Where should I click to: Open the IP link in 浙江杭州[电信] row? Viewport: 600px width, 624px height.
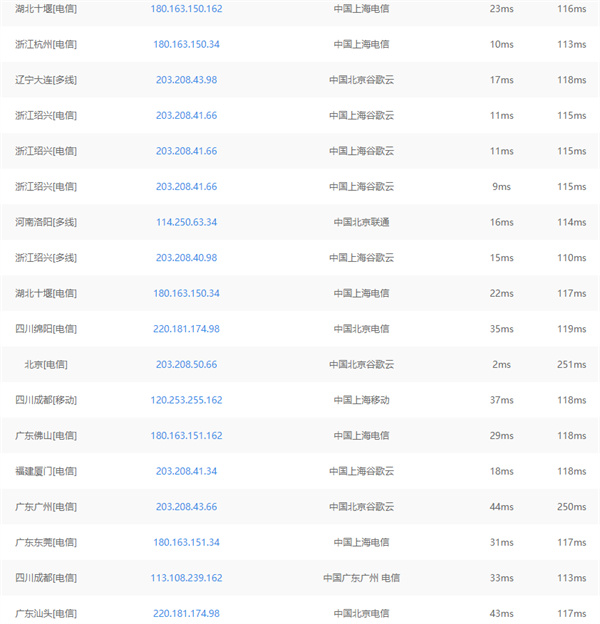point(186,45)
